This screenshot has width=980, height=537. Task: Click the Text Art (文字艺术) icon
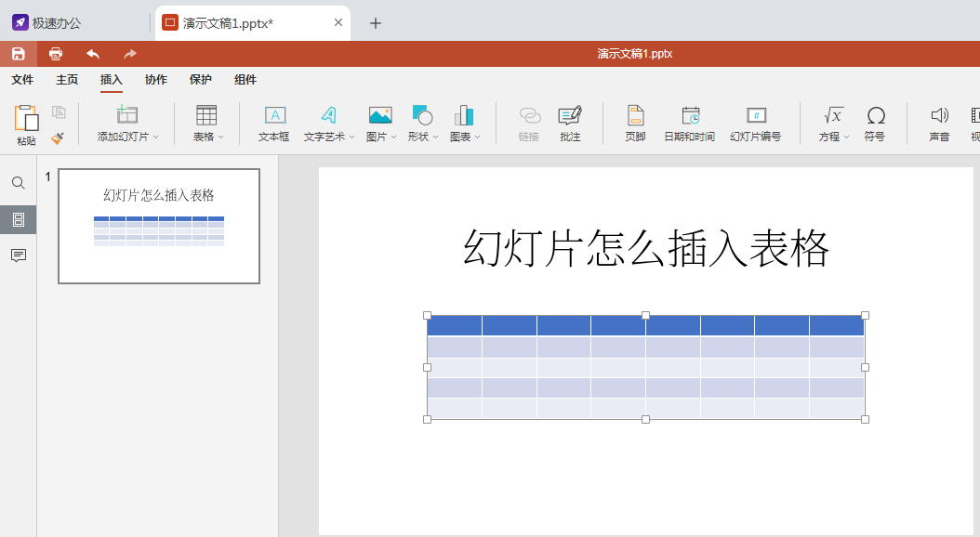[x=328, y=115]
